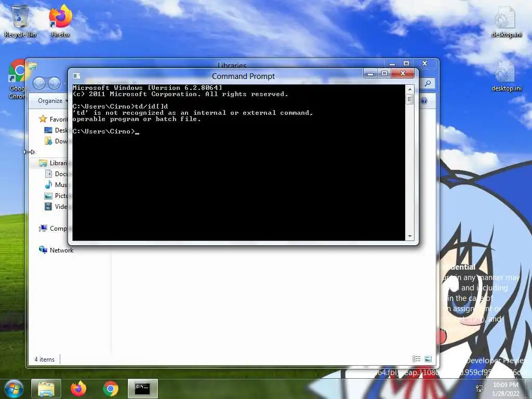Launch Firefox from the taskbar

click(x=78, y=389)
